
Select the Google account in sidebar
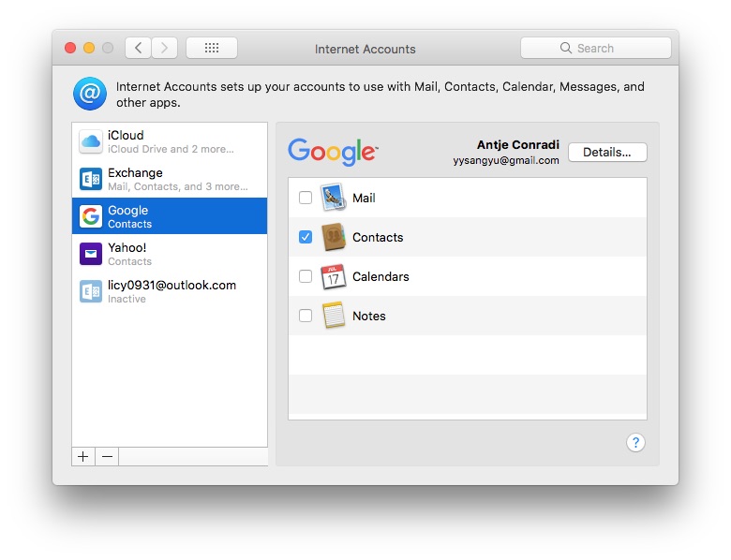click(170, 216)
